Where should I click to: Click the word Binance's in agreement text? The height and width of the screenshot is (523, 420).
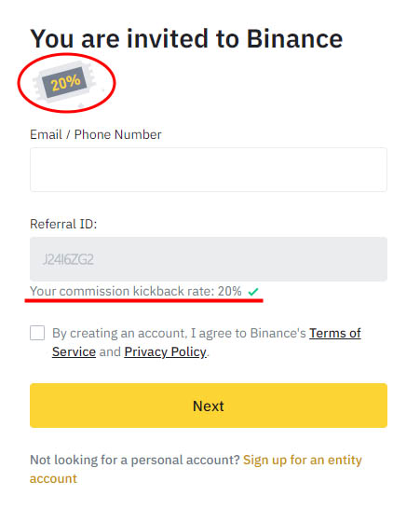click(278, 333)
